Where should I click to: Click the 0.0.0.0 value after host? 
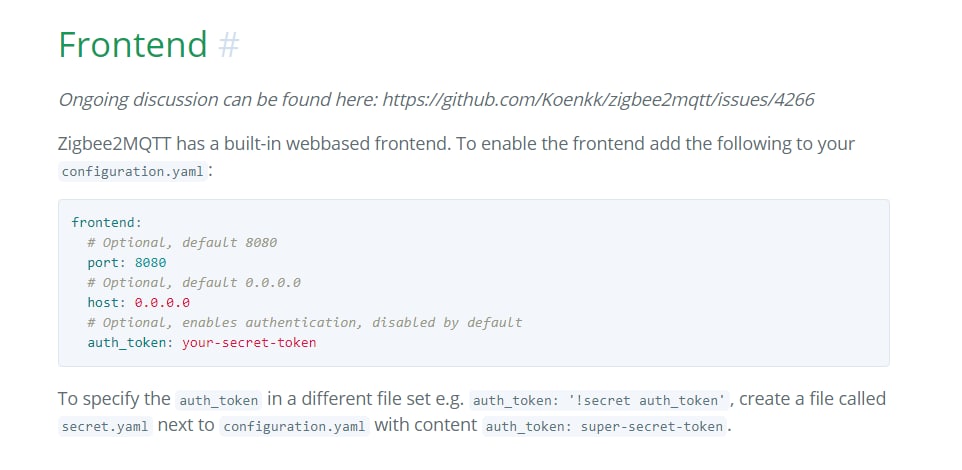tap(162, 302)
